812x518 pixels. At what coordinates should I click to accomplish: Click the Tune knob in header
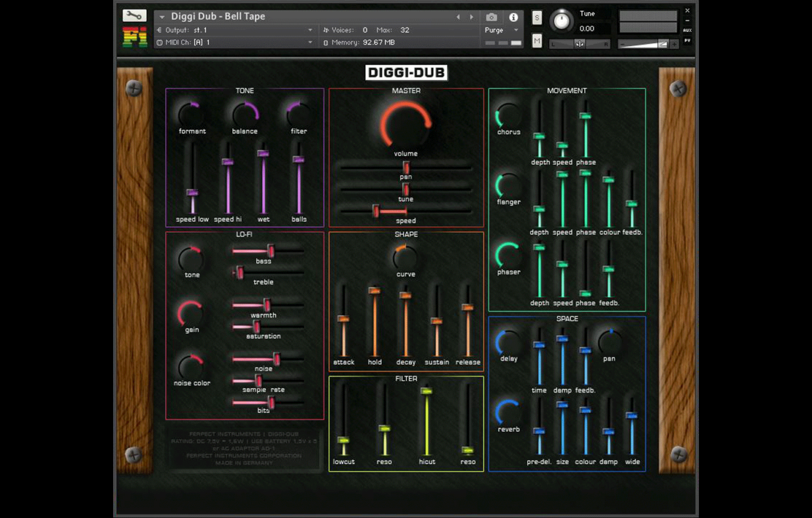click(x=562, y=21)
